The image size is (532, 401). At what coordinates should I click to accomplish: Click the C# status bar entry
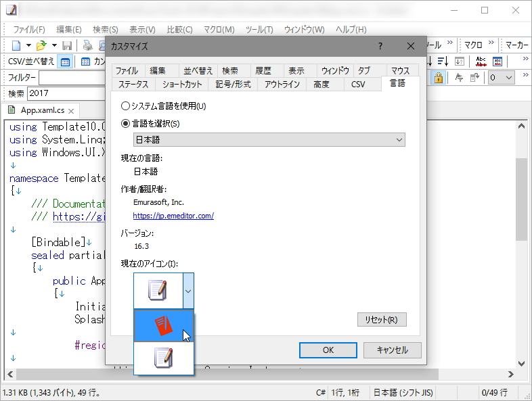[321, 393]
